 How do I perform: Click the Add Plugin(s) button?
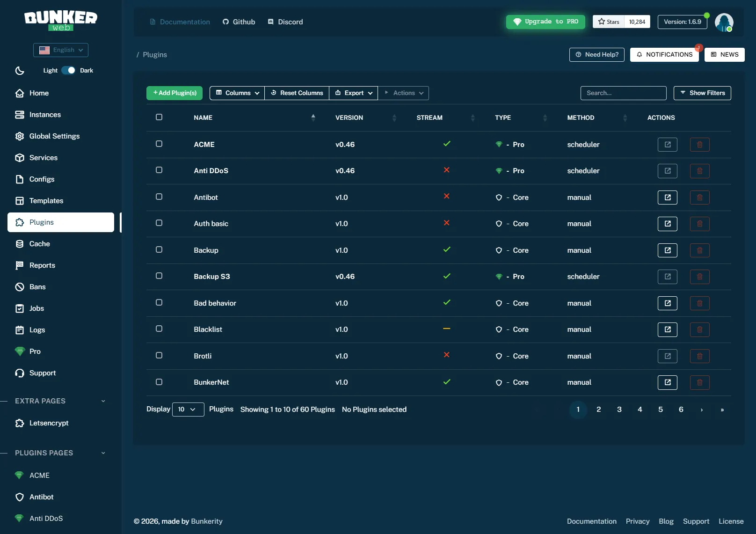(x=174, y=93)
